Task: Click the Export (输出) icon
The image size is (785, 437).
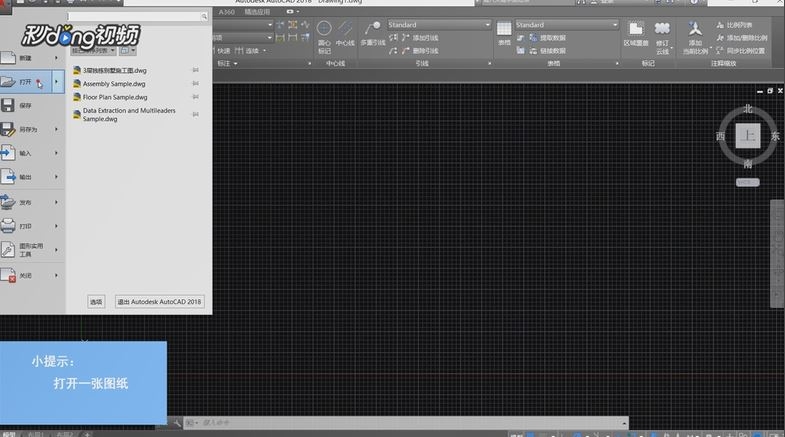Action: (8, 177)
